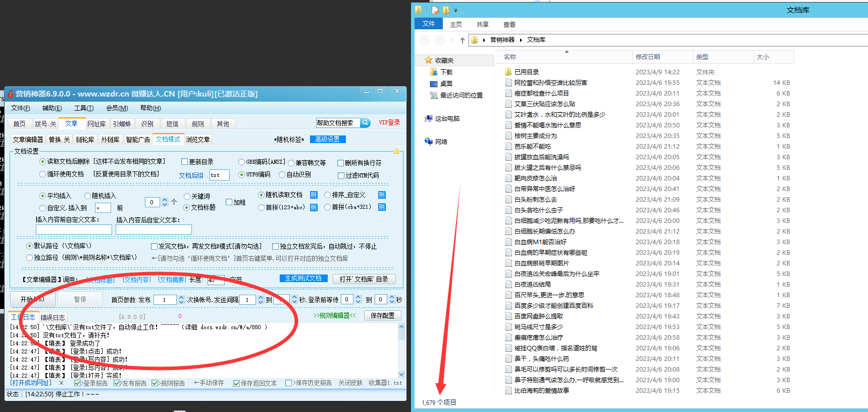The height and width of the screenshot is (412, 868).
Task: Expand address bar chevron before 文档库
Action: point(521,40)
